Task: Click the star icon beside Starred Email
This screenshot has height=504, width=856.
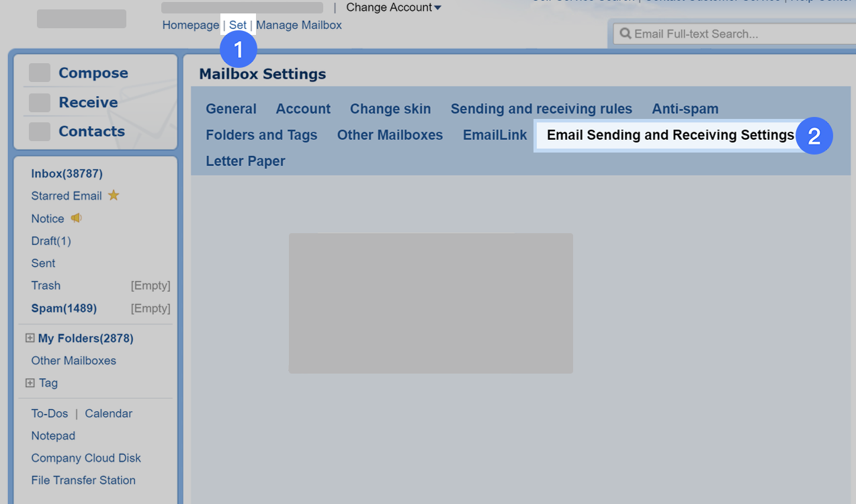Action: pyautogui.click(x=113, y=196)
